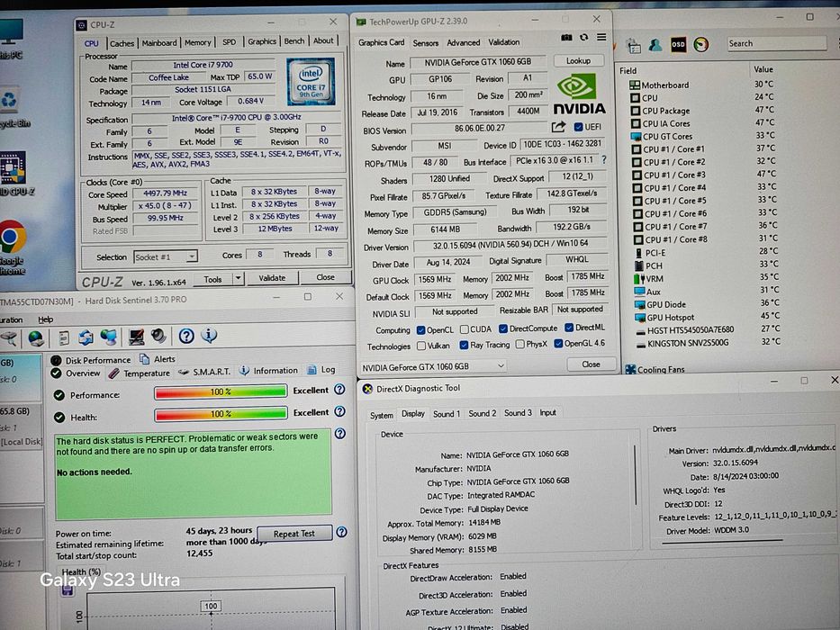Click the Lookup button in GPU-Z
Viewport: 840px width, 630px height.
coord(579,61)
